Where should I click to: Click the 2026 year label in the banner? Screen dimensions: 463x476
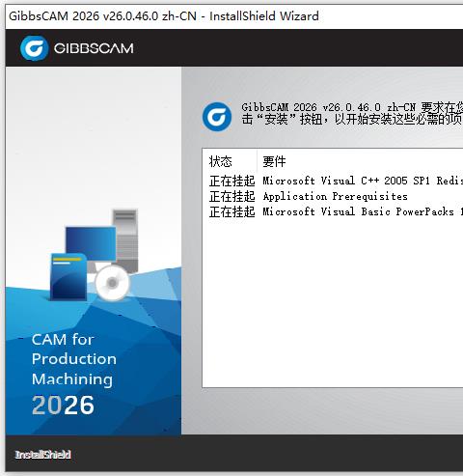click(x=63, y=405)
